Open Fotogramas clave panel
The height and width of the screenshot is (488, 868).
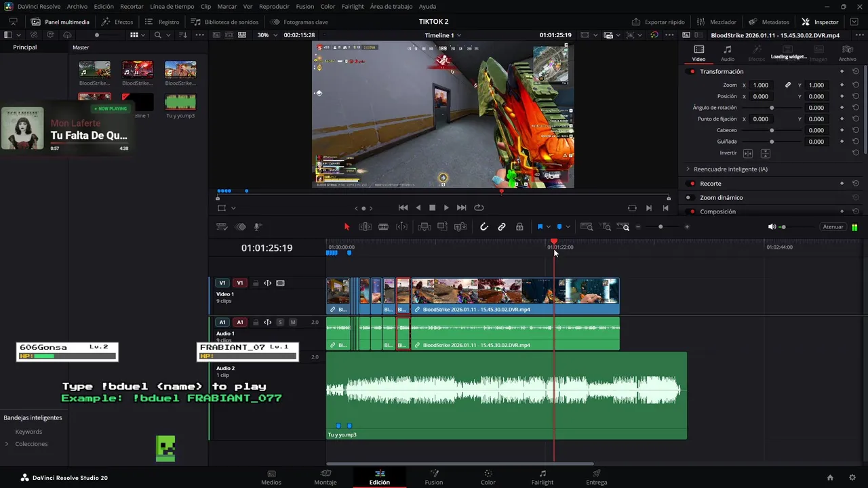(299, 22)
